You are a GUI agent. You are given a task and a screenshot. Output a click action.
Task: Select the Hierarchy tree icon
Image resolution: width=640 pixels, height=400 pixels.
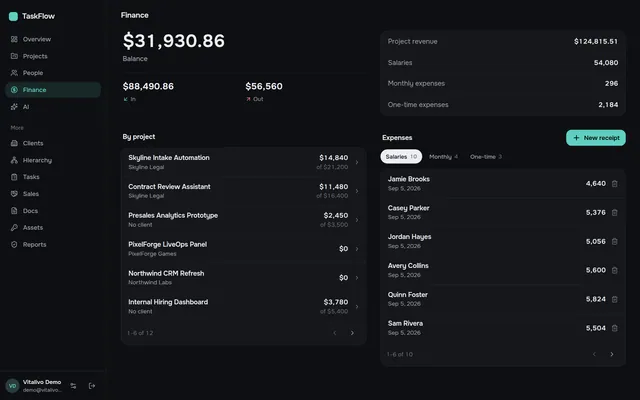(14, 160)
